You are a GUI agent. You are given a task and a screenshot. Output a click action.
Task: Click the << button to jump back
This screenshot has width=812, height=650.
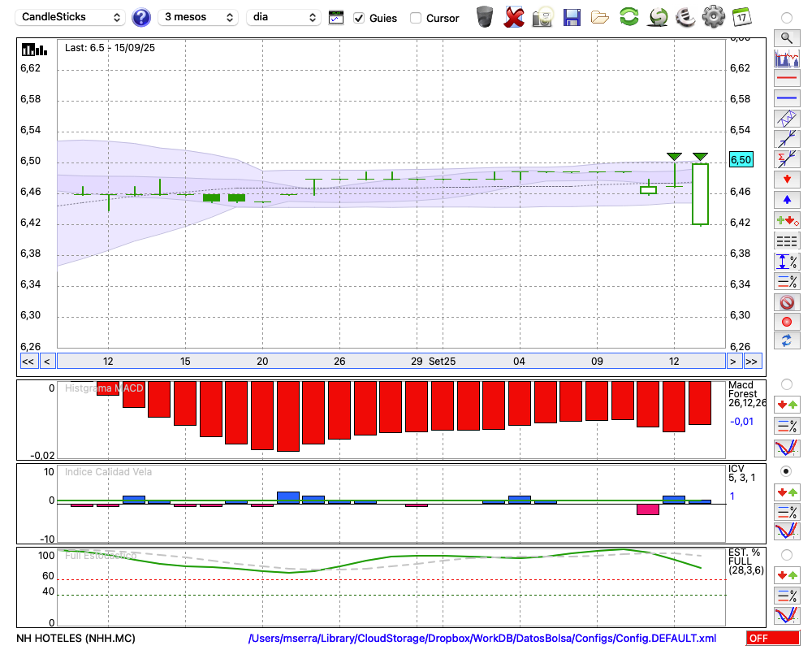(x=28, y=362)
